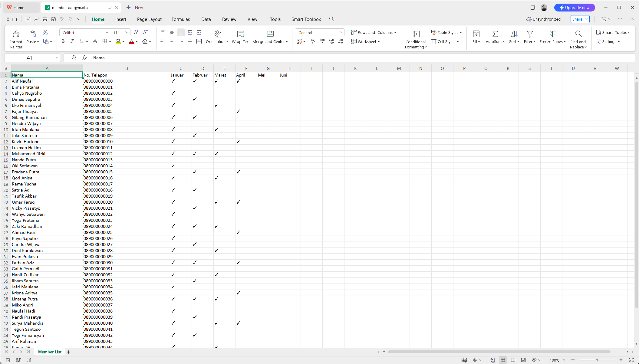
Task: Click the AutoSum sigma icon
Action: pos(495,34)
